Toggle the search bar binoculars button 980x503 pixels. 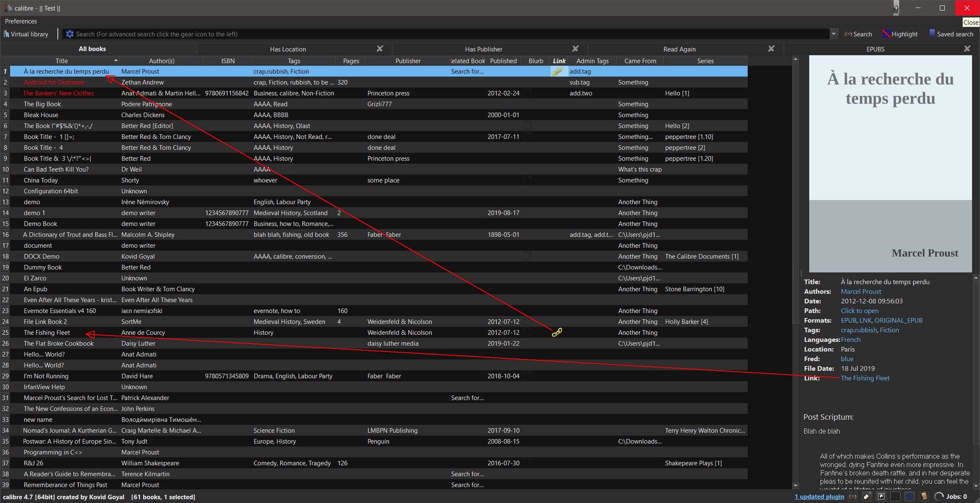tap(852, 497)
